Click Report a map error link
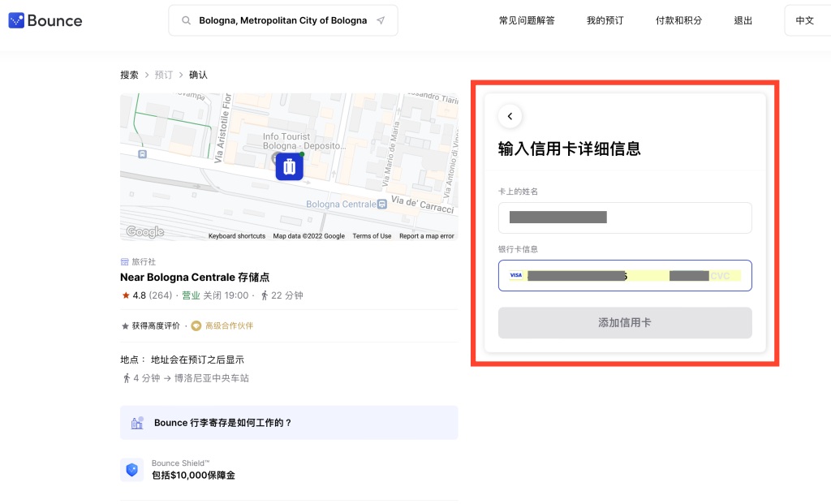Image resolution: width=831 pixels, height=504 pixels. pos(427,236)
